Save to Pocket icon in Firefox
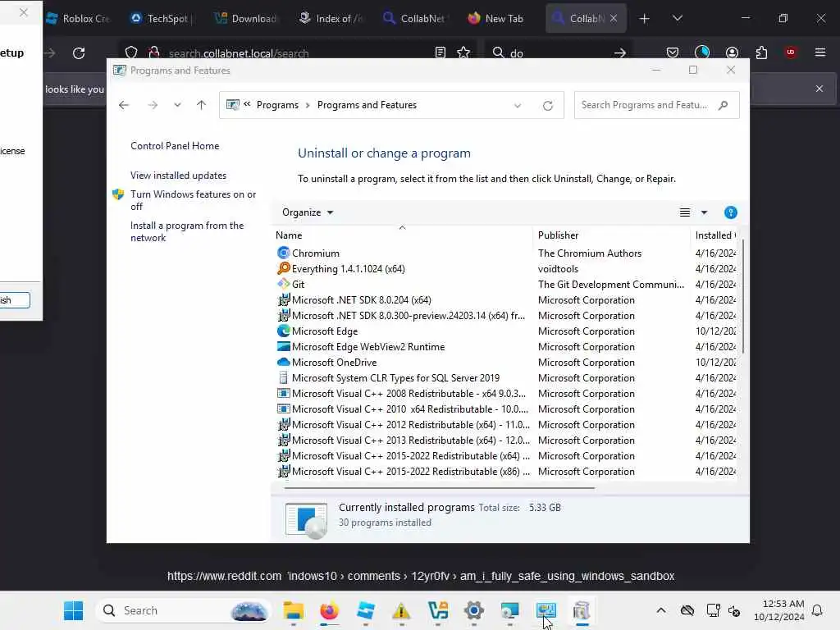 [673, 52]
